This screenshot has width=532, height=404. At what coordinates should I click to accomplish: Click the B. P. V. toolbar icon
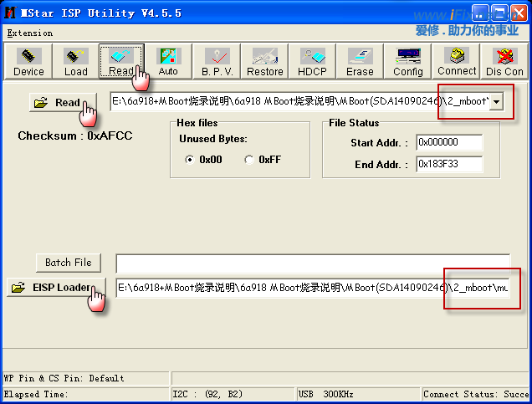(x=217, y=62)
